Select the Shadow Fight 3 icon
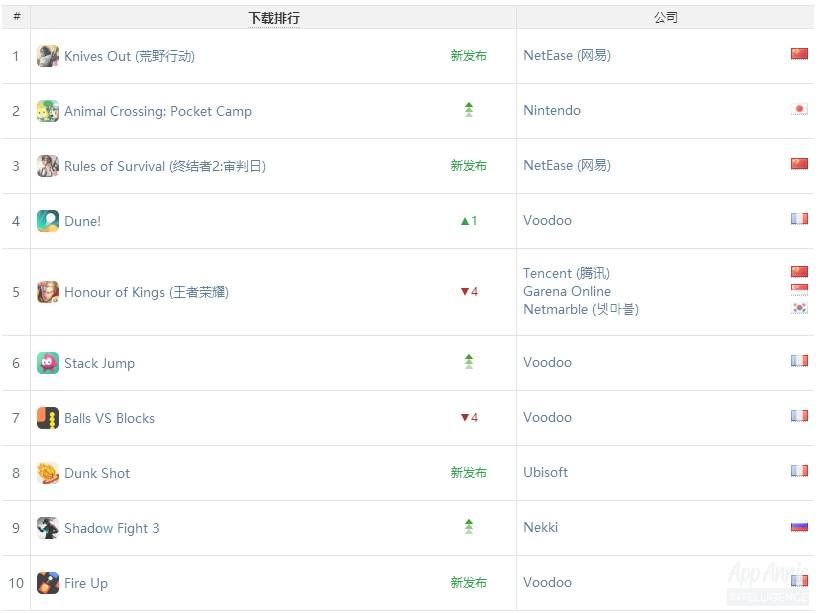The width and height of the screenshot is (820, 613). point(47,527)
